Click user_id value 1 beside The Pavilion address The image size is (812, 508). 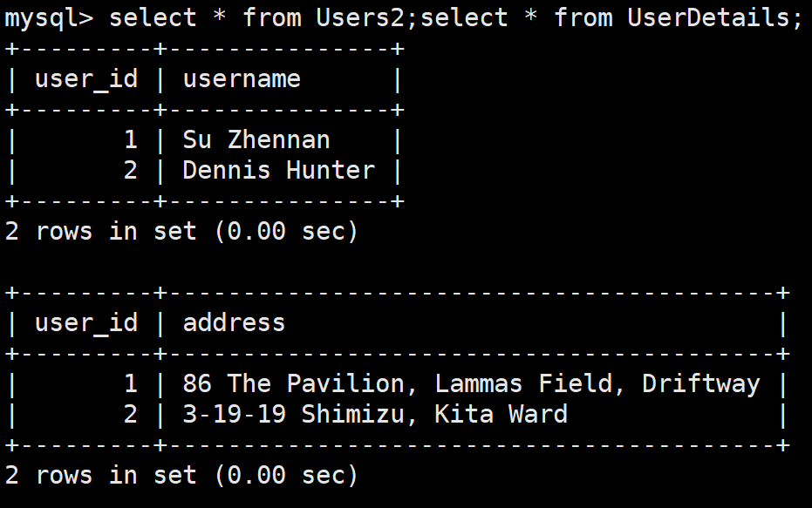[130, 384]
